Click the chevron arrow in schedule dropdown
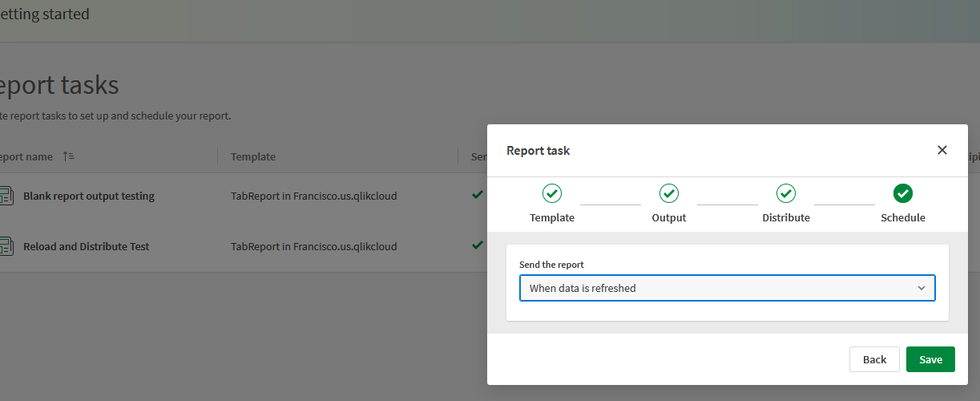980x401 pixels. tap(922, 288)
